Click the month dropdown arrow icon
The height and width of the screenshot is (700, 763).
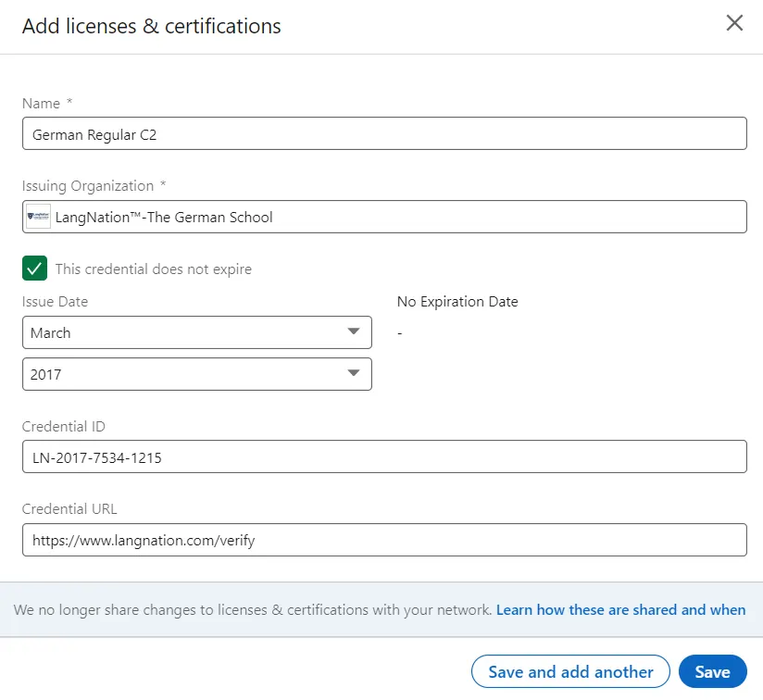tap(354, 331)
